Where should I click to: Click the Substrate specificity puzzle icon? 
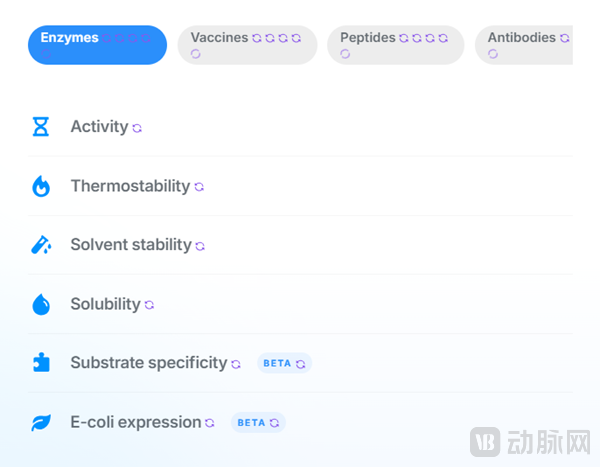click(40, 363)
